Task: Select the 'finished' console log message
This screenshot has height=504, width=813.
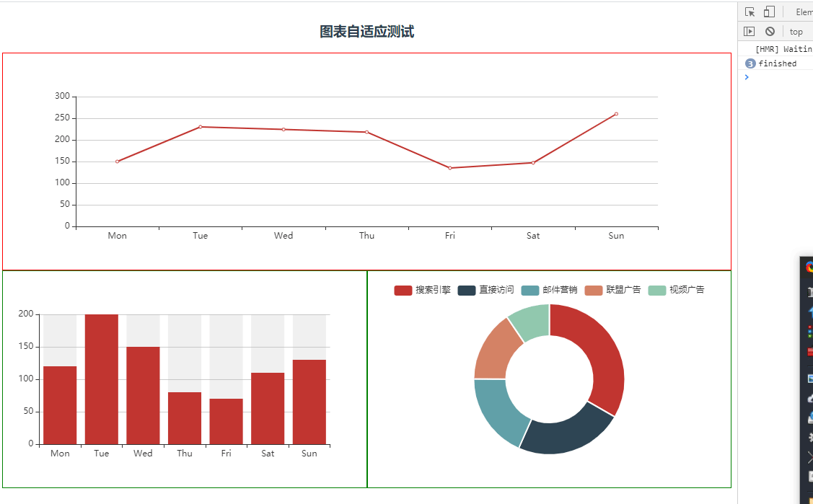Action: [x=777, y=63]
